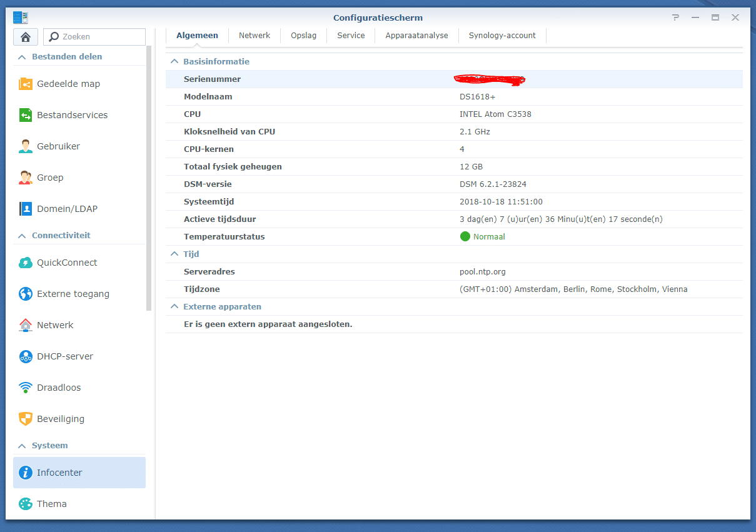Image resolution: width=756 pixels, height=532 pixels.
Task: Open Beveiliging shield icon
Action: click(x=26, y=419)
